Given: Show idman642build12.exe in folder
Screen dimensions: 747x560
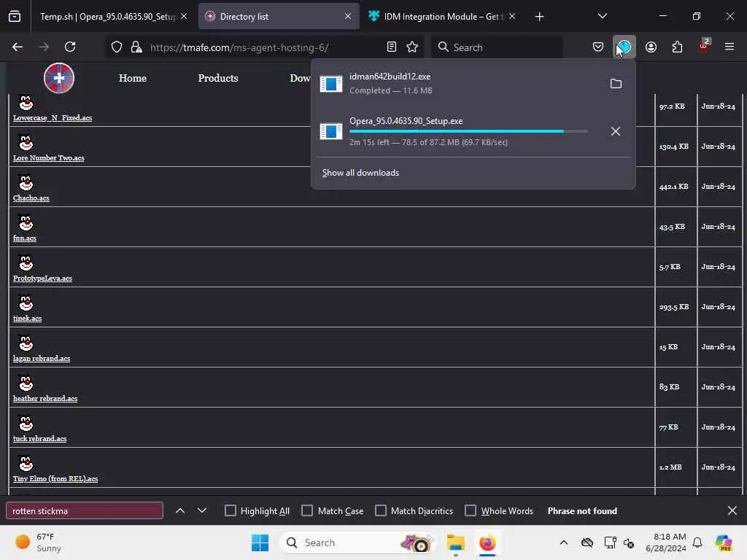Looking at the screenshot, I should 616,84.
